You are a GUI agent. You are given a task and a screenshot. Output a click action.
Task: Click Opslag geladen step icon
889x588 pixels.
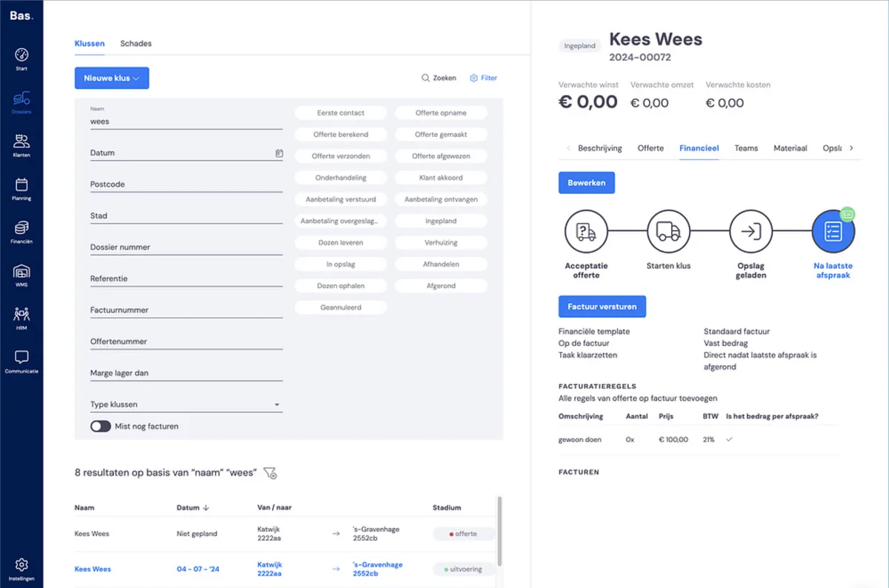(x=750, y=232)
